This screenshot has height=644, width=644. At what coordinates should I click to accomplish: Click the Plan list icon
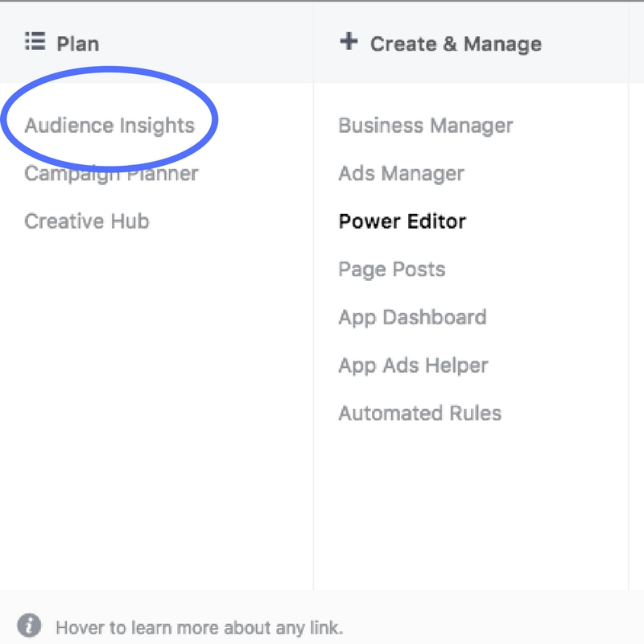(35, 42)
